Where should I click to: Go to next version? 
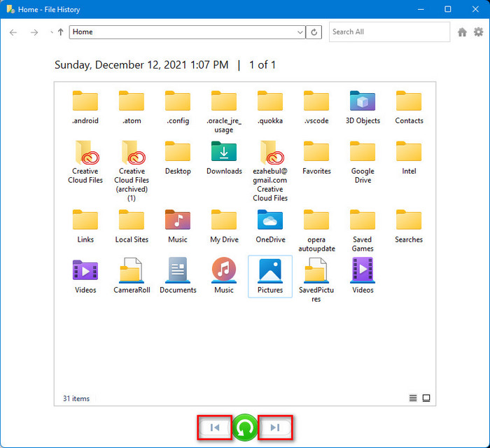click(x=275, y=428)
